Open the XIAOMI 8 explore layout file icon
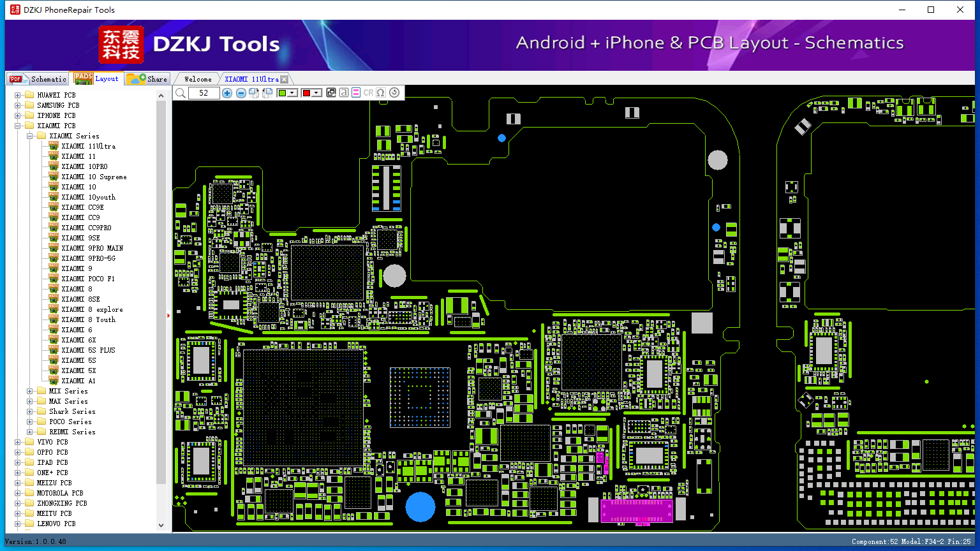The height and width of the screenshot is (551, 980). [x=54, y=309]
